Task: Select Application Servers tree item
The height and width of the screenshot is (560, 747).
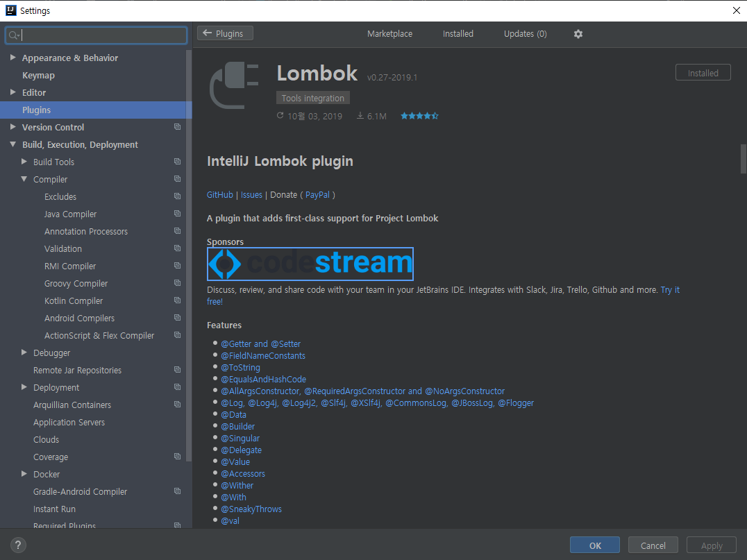Action: 69,423
